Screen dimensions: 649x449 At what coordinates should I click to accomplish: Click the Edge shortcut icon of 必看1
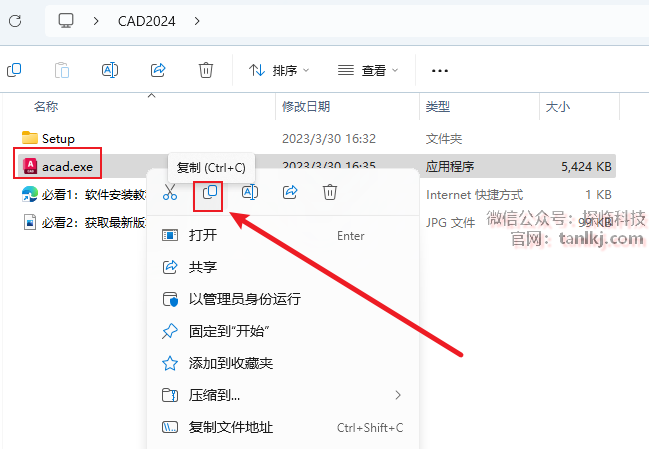tap(30, 194)
